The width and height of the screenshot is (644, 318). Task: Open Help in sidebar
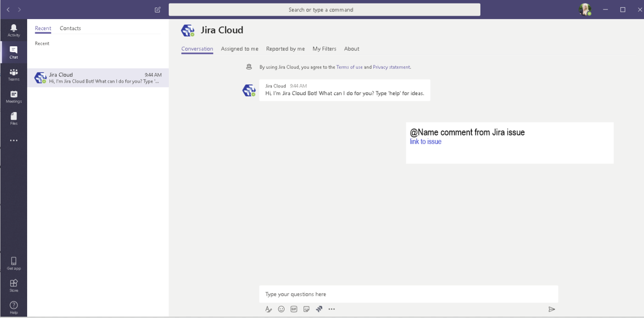(x=14, y=307)
